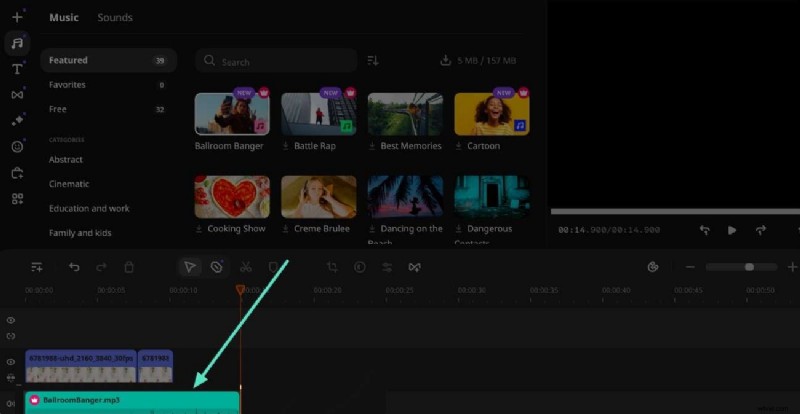The height and width of the screenshot is (414, 800).
Task: Toggle visibility of the upper overlay track
Action: [11, 320]
